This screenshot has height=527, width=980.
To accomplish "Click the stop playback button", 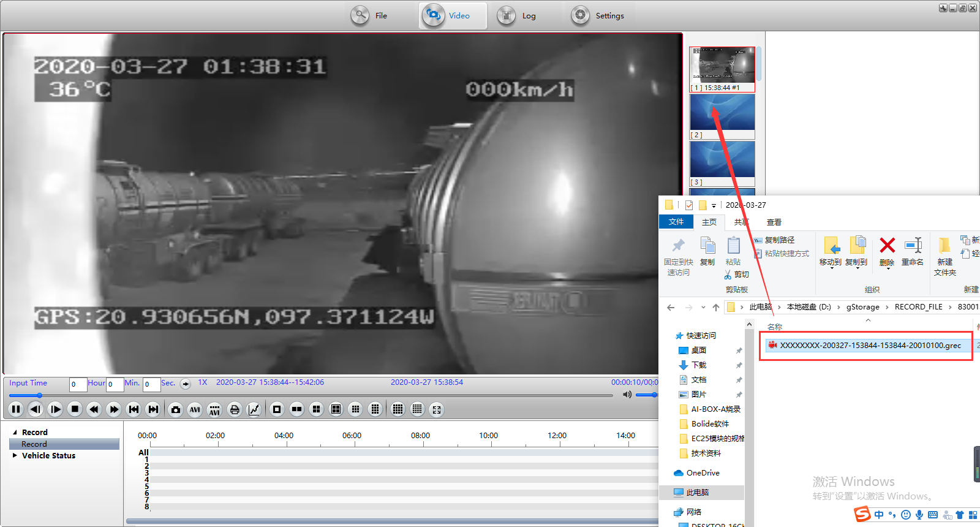I will 75,409.
